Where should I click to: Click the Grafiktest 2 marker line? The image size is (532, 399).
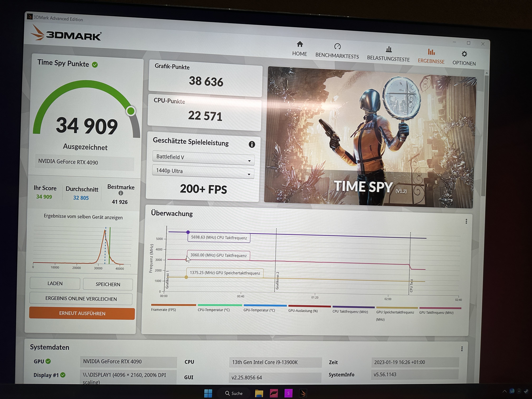276,260
